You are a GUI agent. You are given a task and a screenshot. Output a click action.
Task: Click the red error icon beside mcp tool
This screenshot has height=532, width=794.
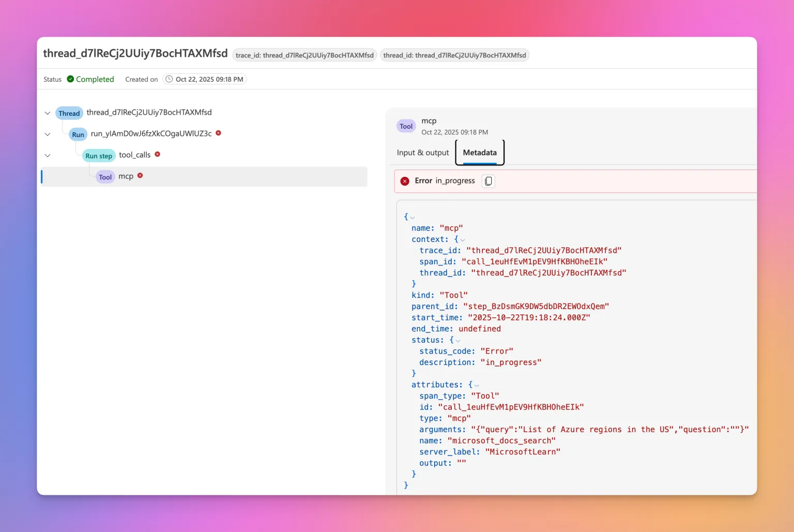click(140, 176)
